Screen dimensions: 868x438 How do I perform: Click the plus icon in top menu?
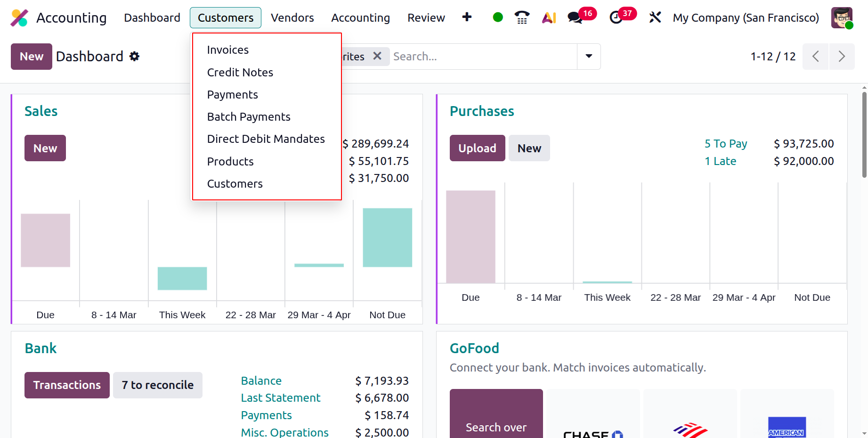click(x=467, y=17)
